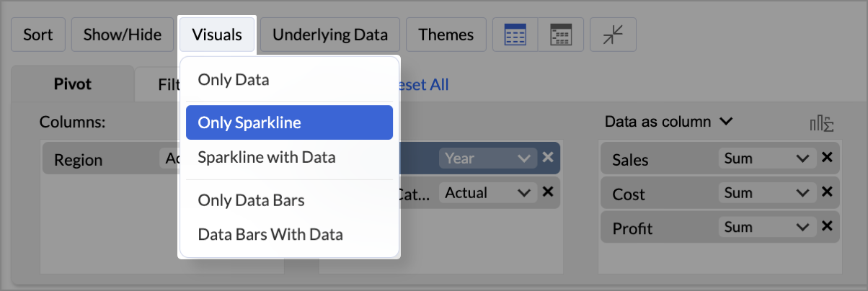Viewport: 868px width, 291px height.
Task: Choose Data Bars With Data option
Action: tap(270, 234)
